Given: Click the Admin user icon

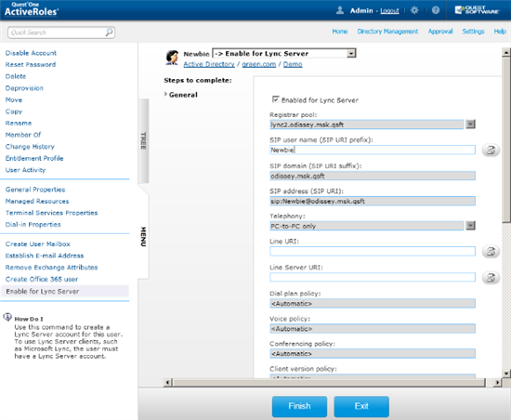Looking at the screenshot, I should (339, 10).
